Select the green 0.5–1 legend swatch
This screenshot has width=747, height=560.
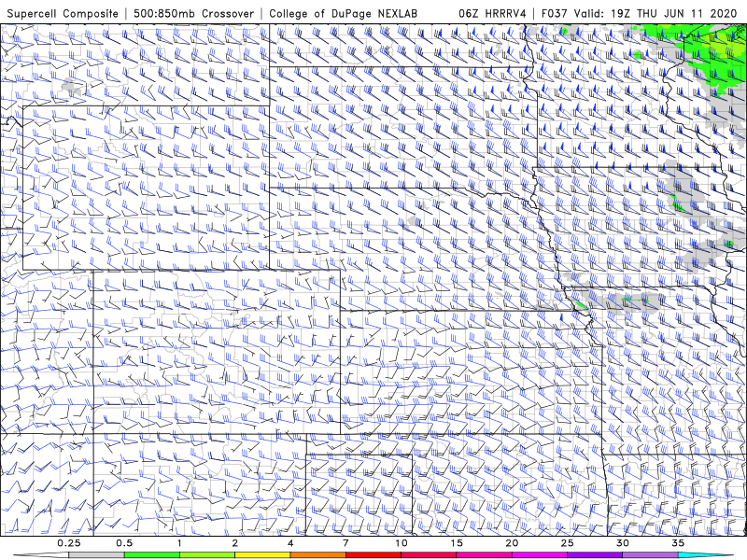151,555
